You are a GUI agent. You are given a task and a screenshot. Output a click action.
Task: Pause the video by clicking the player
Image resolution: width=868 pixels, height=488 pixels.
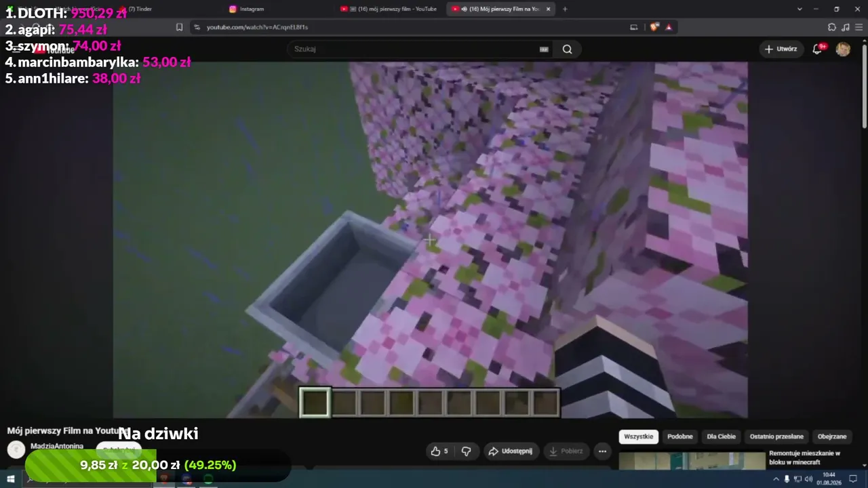pyautogui.click(x=431, y=240)
